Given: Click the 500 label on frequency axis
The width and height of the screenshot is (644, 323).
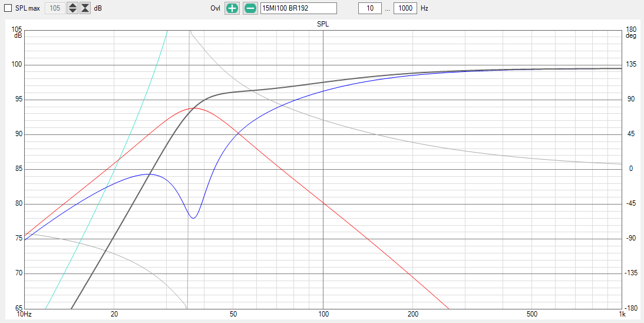Looking at the screenshot, I should point(532,315).
